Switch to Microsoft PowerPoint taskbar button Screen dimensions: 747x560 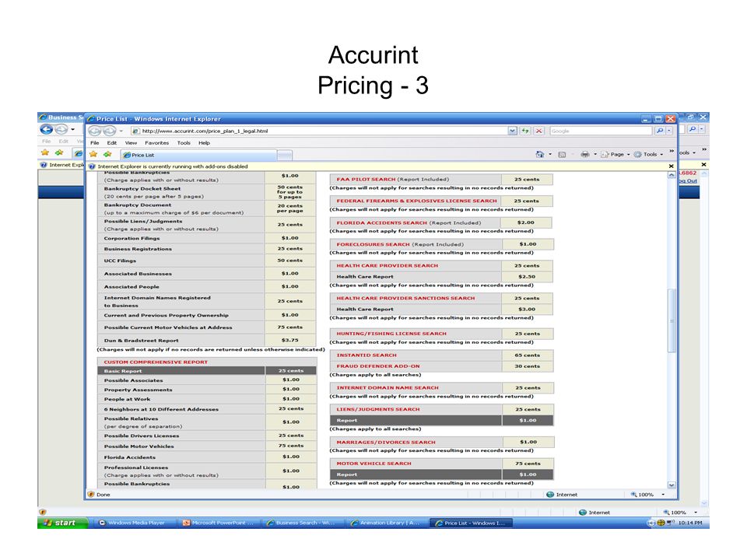point(219,523)
